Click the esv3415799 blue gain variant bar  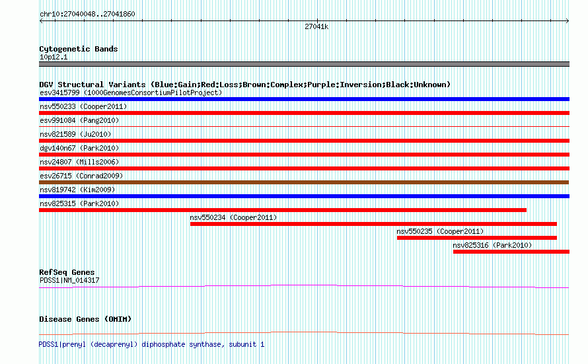click(x=304, y=99)
